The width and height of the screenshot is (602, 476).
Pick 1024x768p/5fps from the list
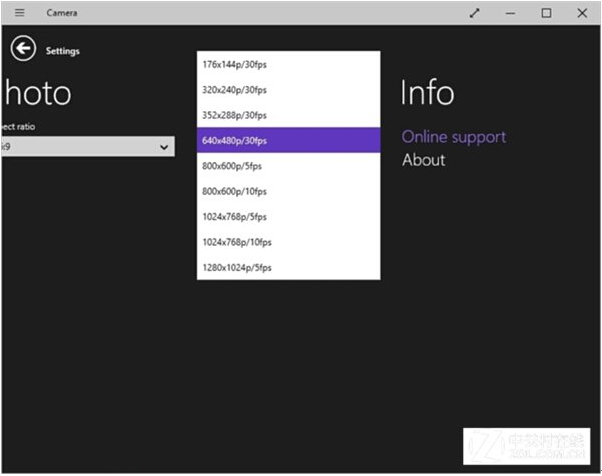288,217
